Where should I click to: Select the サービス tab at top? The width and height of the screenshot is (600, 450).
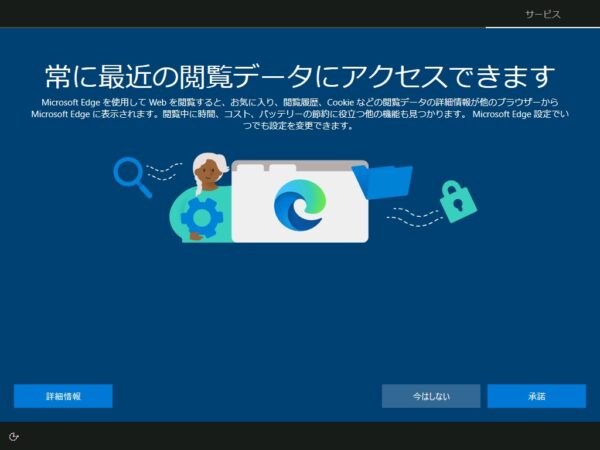(x=543, y=15)
